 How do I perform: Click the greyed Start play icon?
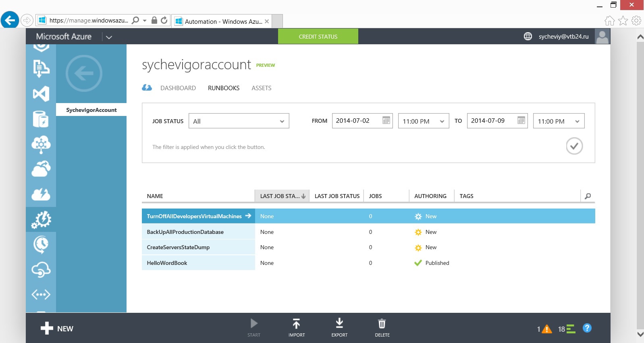coord(254,323)
